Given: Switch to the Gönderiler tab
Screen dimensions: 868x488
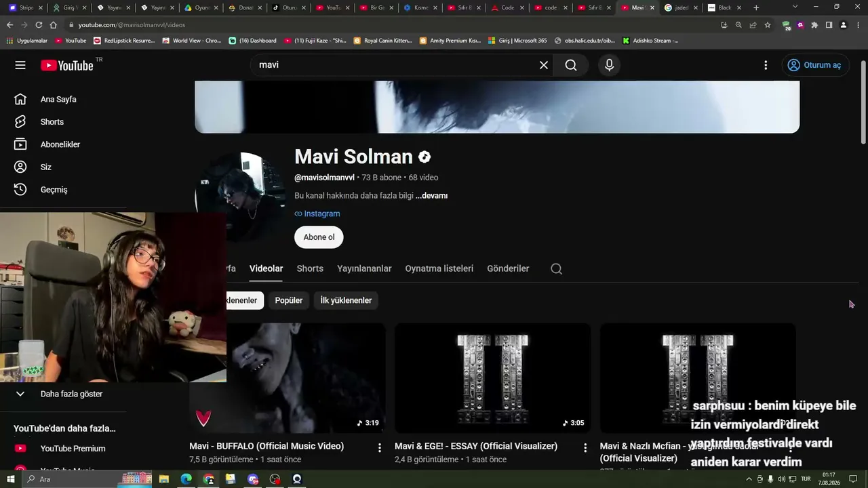Looking at the screenshot, I should coord(508,268).
